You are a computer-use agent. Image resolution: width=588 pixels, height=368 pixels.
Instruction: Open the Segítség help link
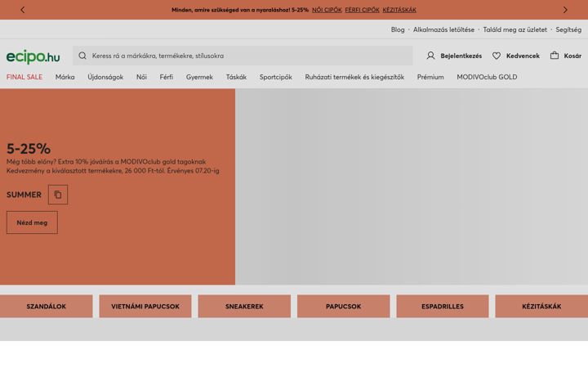pyautogui.click(x=568, y=29)
